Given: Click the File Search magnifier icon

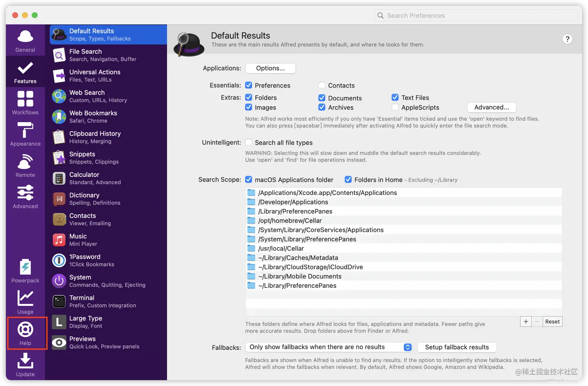Looking at the screenshot, I should tap(59, 55).
